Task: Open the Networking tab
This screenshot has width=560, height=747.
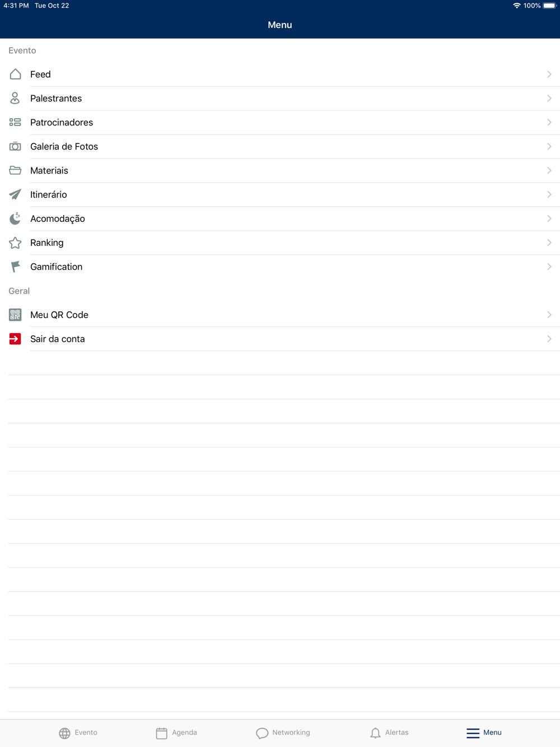Action: [x=283, y=732]
